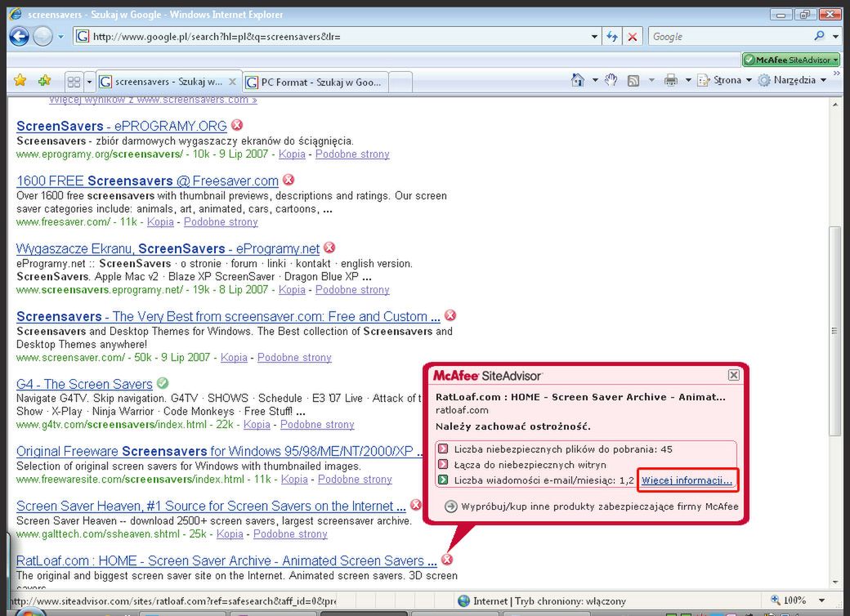Click red SiteAdvisor icon beside Screen Saver Heaven

click(x=416, y=505)
